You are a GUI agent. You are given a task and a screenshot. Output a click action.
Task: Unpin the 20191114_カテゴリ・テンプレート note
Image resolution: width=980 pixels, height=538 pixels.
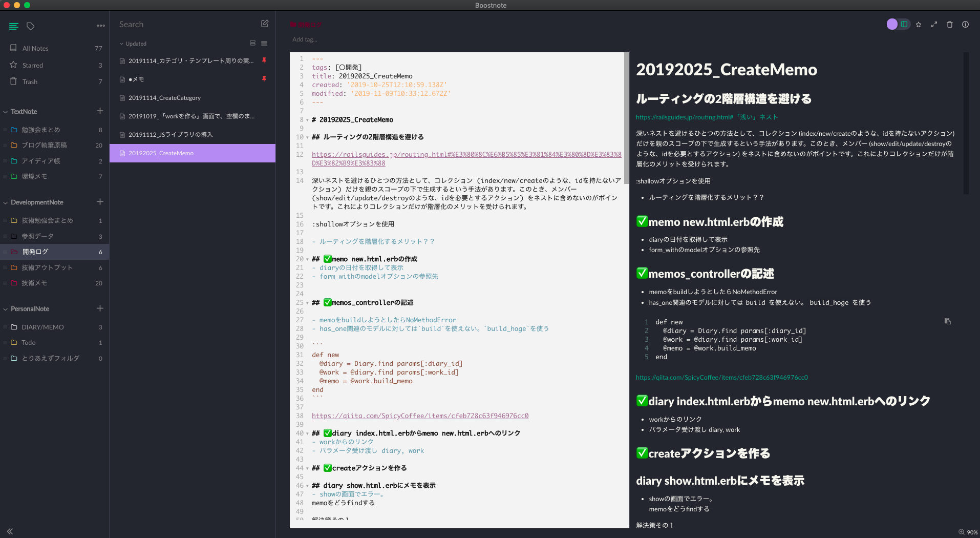tap(264, 60)
